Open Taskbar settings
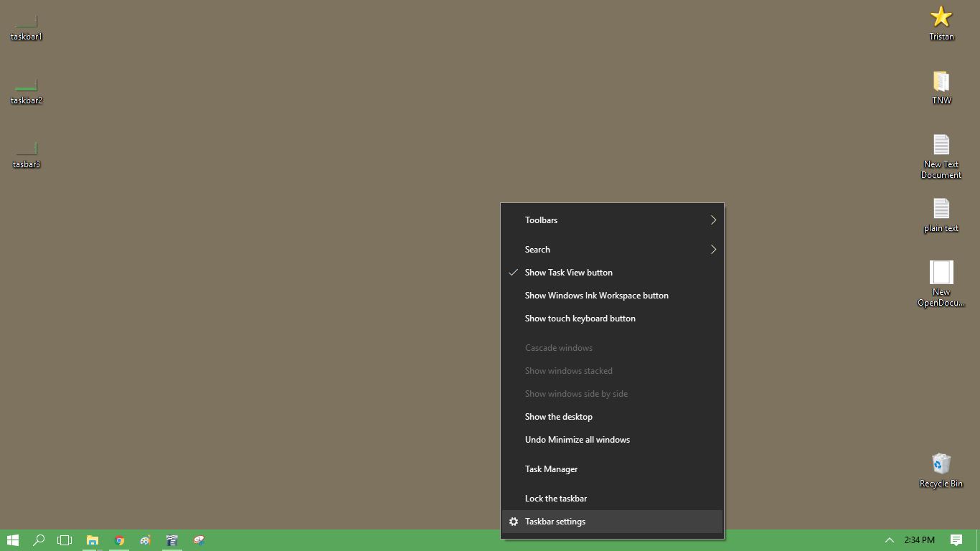 pyautogui.click(x=555, y=522)
